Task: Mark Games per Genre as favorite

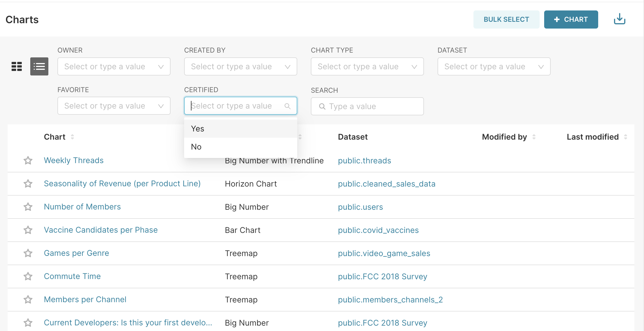Action: pyautogui.click(x=28, y=253)
